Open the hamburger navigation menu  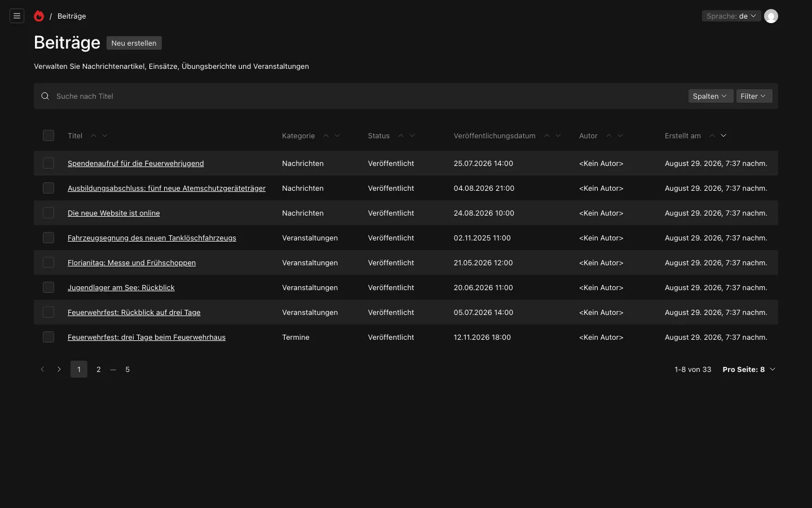pos(17,16)
